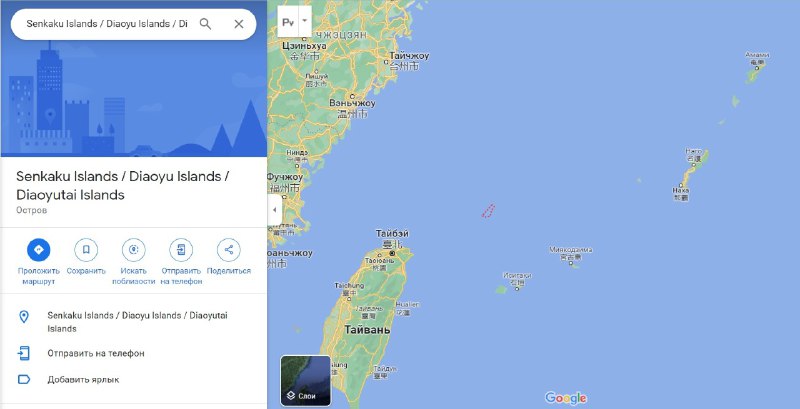
Task: Click inside the Senkaku Islands search field
Action: [107, 24]
